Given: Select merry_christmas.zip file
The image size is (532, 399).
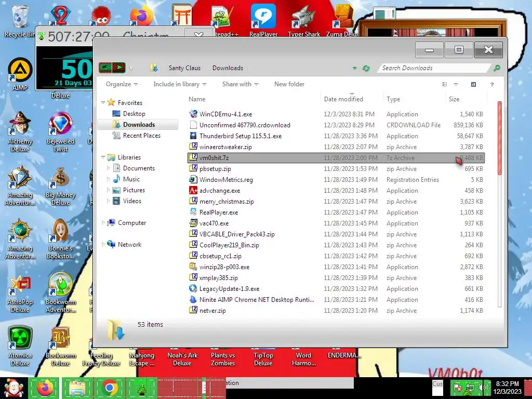Looking at the screenshot, I should (227, 201).
